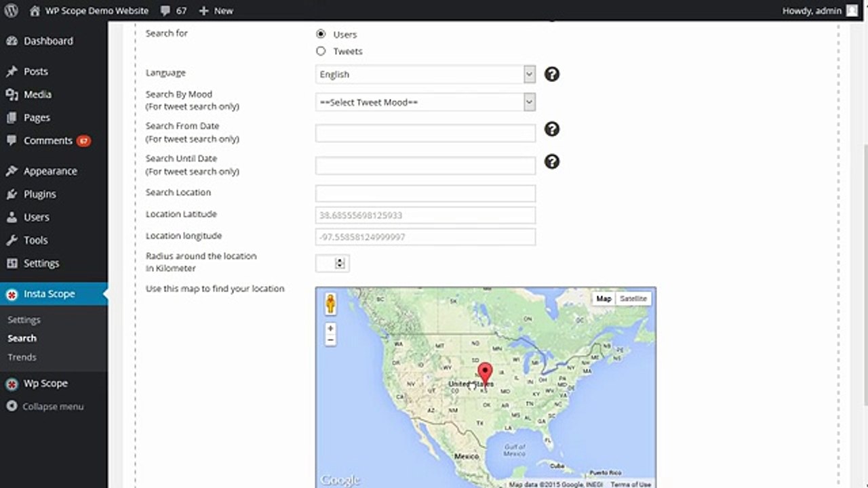
Task: Click the red location marker pin
Action: [485, 374]
